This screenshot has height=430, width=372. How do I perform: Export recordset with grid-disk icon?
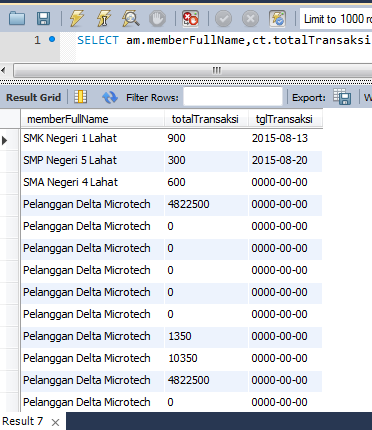pos(342,97)
